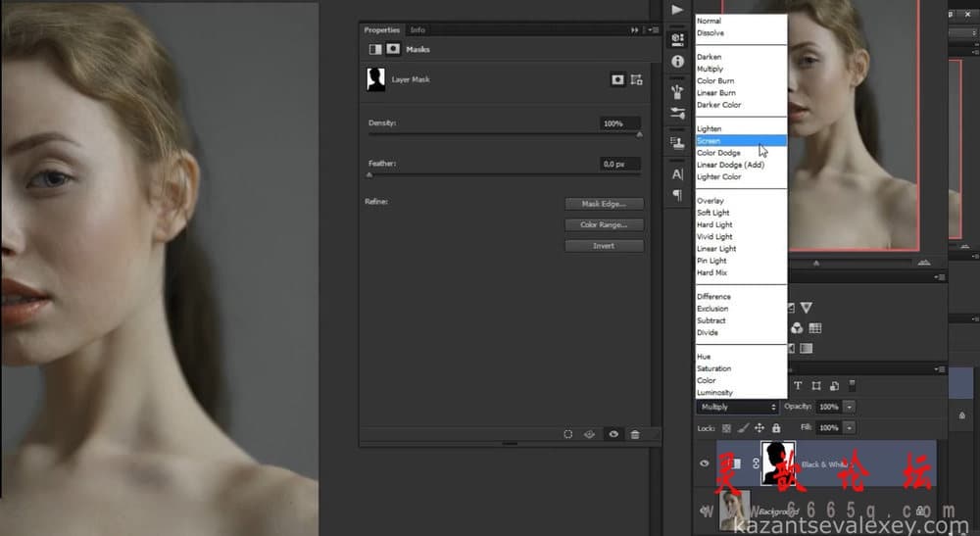Open the Brush panel icon in dock
980x536 pixels.
coord(677,92)
